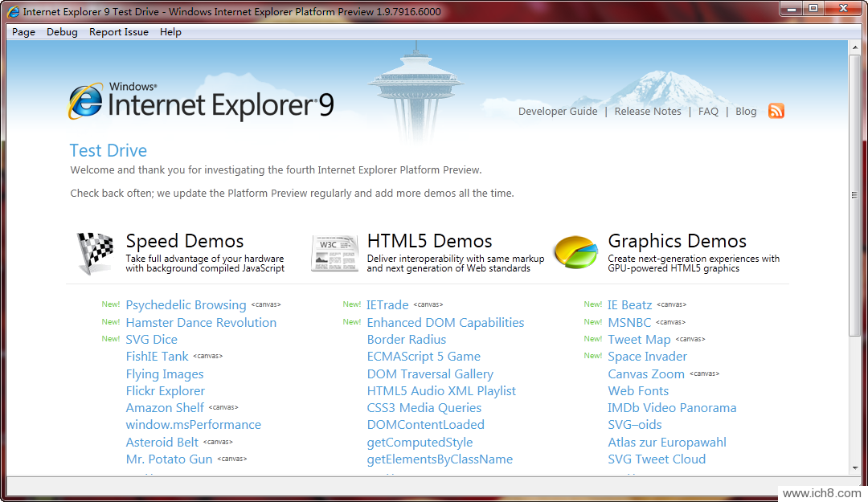Open the Mr. Potato Gun demo

[169, 459]
